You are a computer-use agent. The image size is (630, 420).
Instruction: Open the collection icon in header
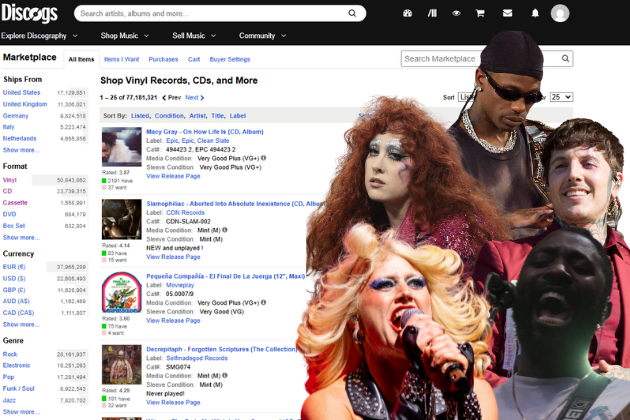[x=432, y=14]
